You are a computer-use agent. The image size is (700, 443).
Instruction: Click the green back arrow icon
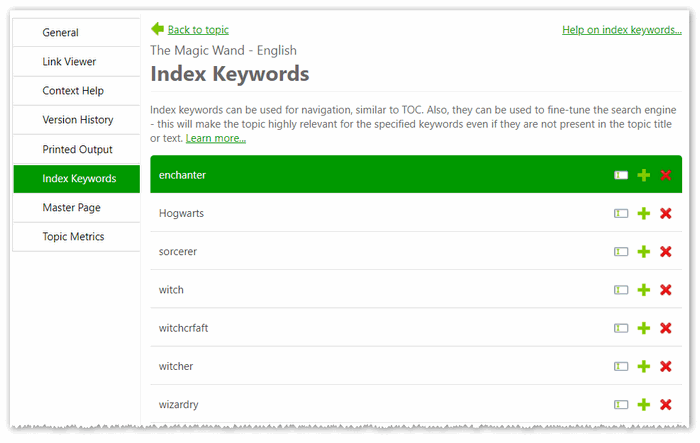[x=157, y=29]
